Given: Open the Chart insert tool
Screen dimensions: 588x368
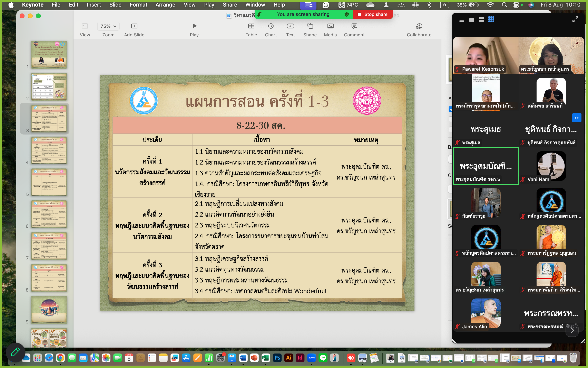Looking at the screenshot, I should [x=271, y=26].
